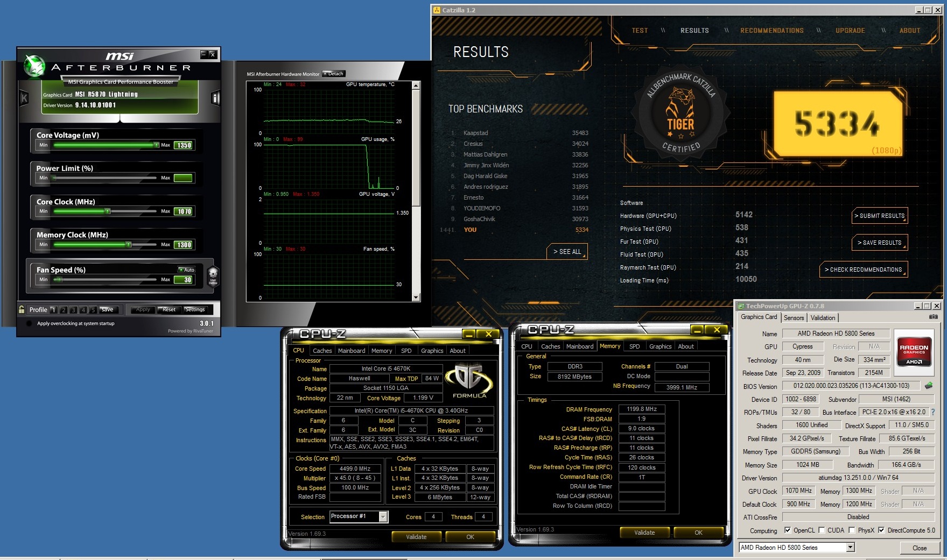Click the MSI Afterburner dragon logo

(x=35, y=67)
